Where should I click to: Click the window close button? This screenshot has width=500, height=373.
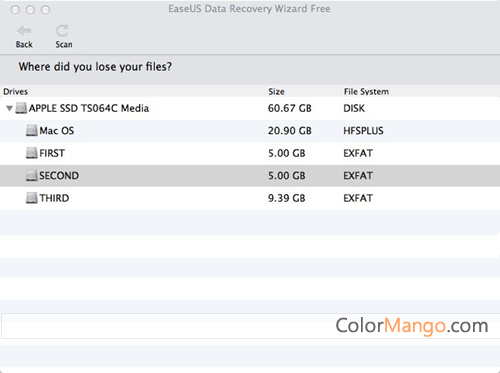coord(15,10)
